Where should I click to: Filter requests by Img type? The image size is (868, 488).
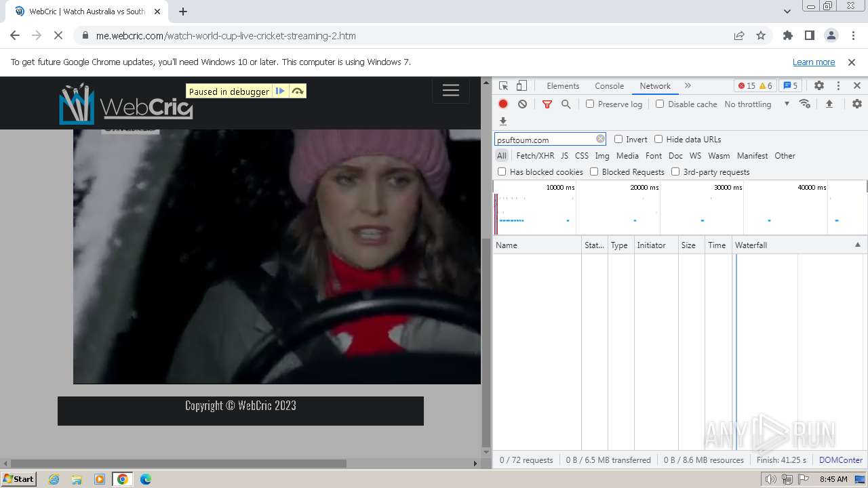pyautogui.click(x=602, y=155)
